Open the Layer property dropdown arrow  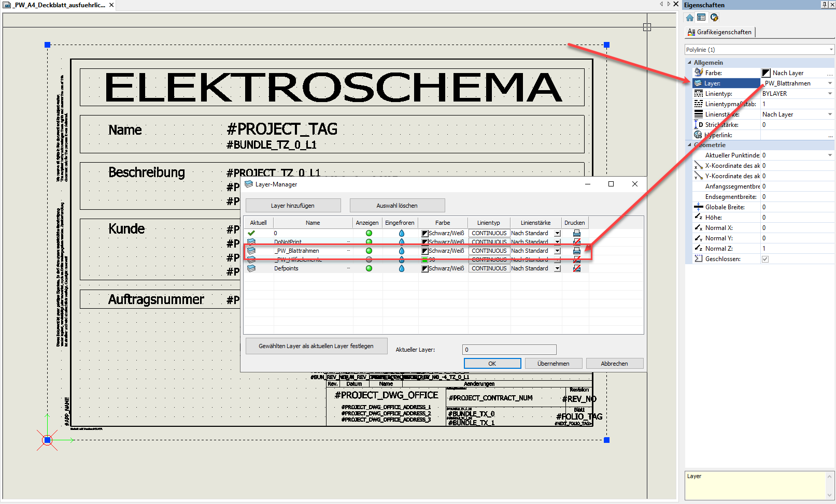coord(830,83)
